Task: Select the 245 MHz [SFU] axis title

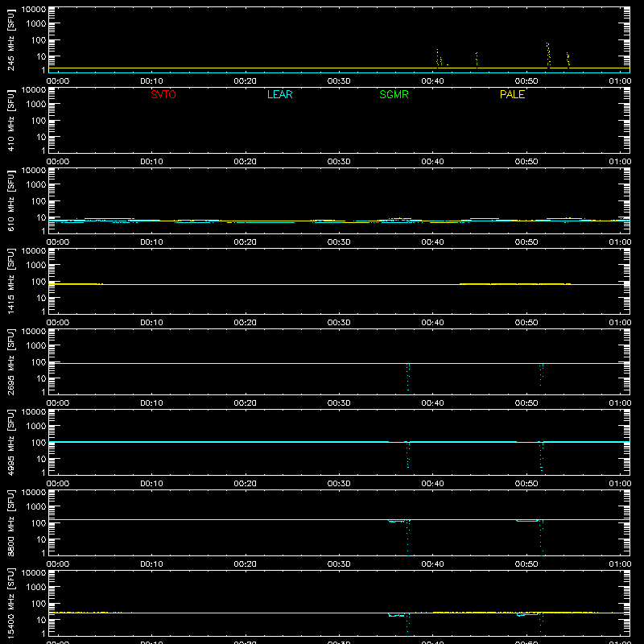Action: click(10, 40)
